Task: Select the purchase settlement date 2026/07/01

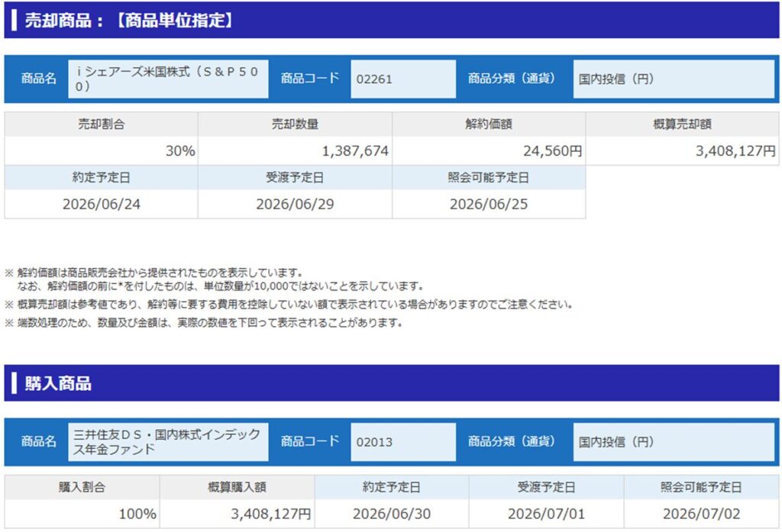Action: click(546, 514)
